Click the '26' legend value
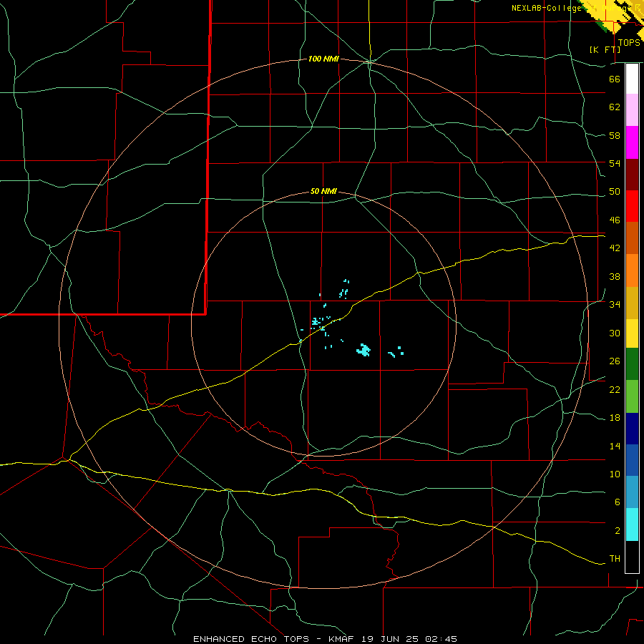 (x=615, y=361)
